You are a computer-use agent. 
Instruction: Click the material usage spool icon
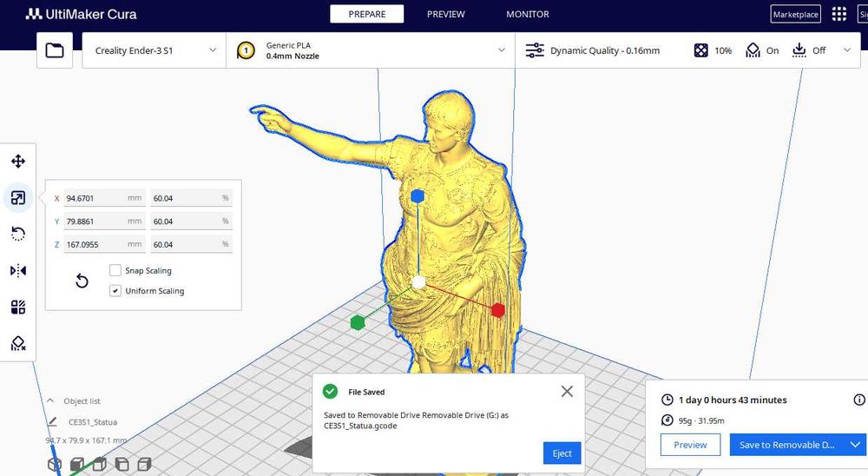(x=667, y=420)
